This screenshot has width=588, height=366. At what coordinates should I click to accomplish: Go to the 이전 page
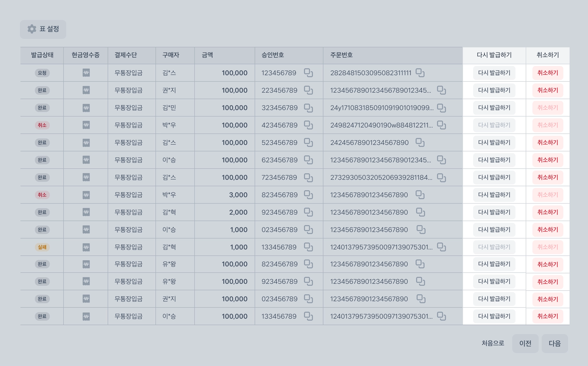point(525,343)
